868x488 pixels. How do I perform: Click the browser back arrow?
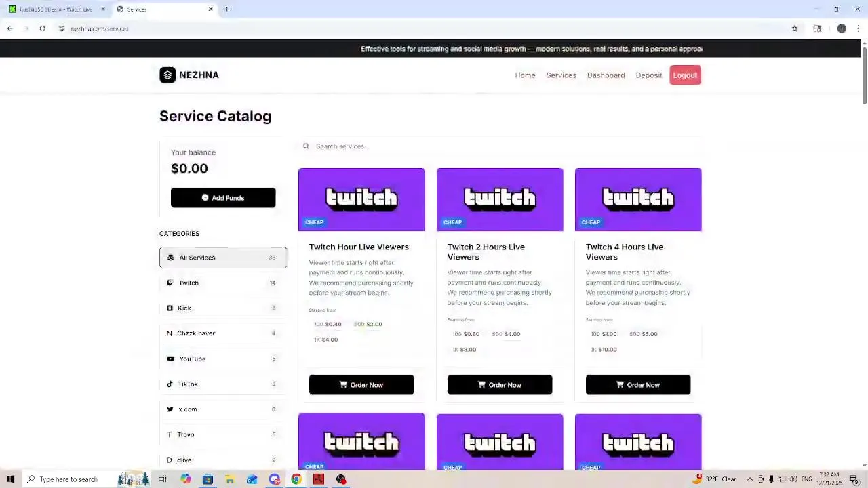click(9, 28)
